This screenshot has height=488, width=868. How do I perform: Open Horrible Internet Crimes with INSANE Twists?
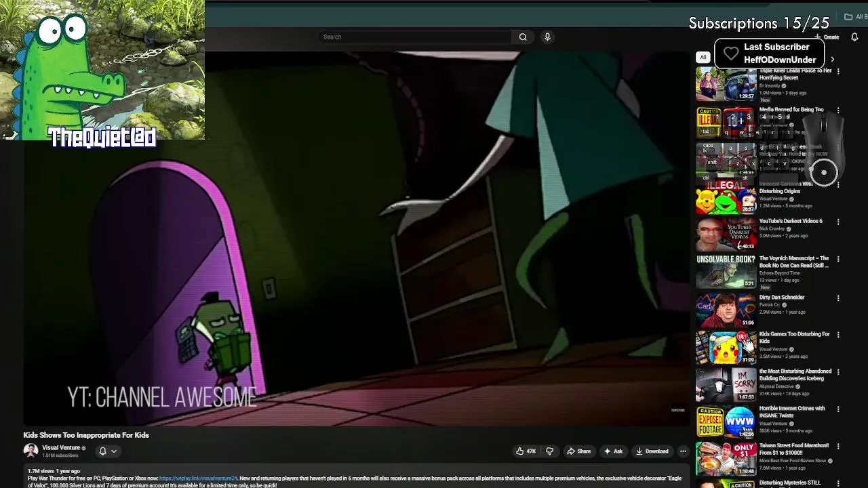(792, 411)
